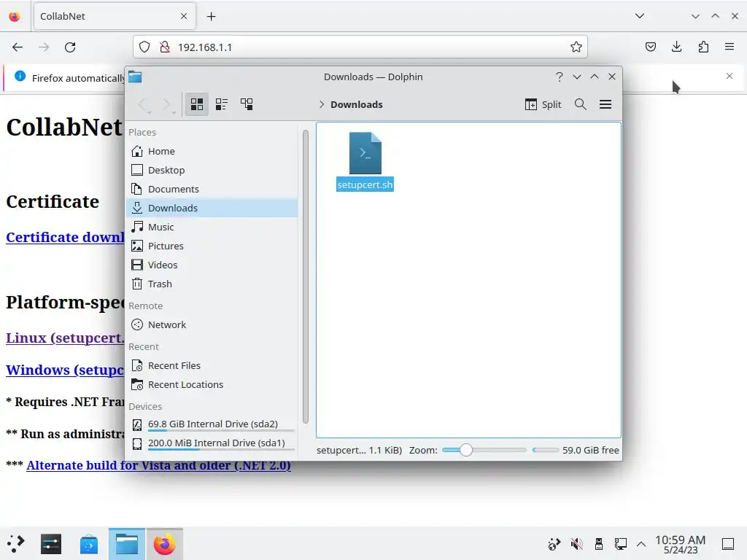Open Home in the Places panel
This screenshot has height=560, width=747.
[212, 151]
